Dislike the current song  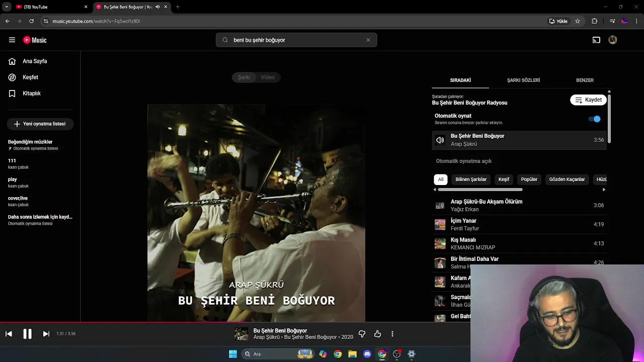[362, 334]
